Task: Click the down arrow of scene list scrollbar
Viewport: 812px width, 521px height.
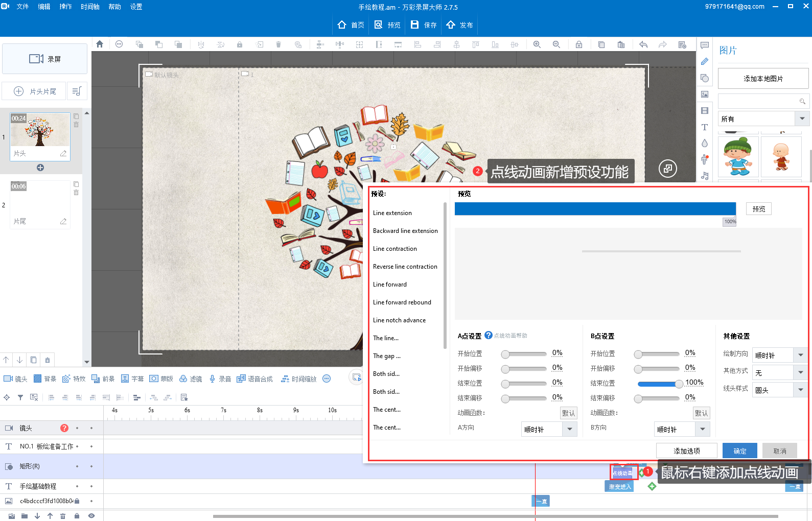Action: click(x=87, y=362)
